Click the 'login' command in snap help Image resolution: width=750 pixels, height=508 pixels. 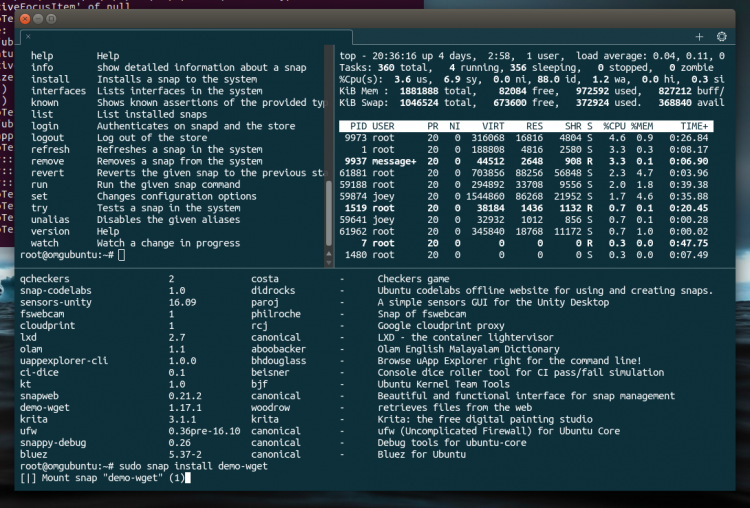pos(44,126)
